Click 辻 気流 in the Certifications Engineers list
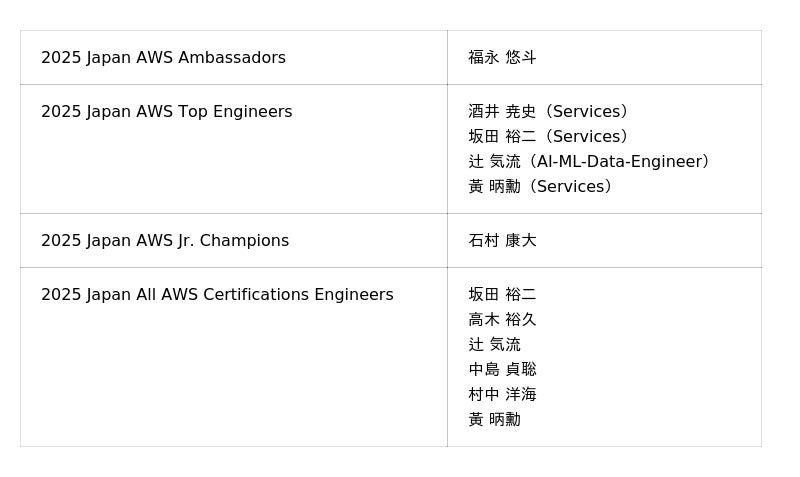Viewport: 800px width, 477px height. click(494, 345)
